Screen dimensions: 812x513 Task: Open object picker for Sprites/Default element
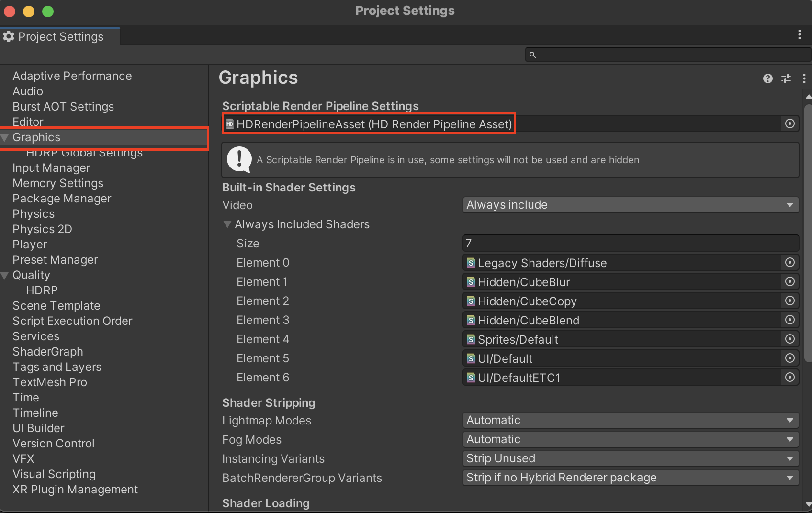(790, 339)
